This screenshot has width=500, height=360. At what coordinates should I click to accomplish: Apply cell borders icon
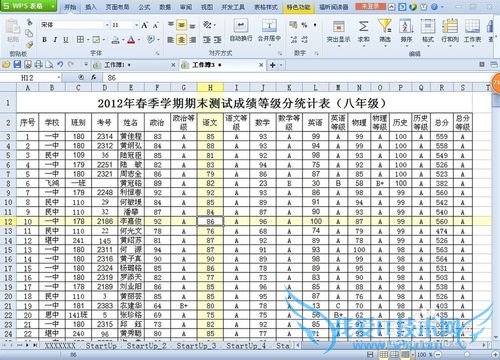tap(80, 40)
